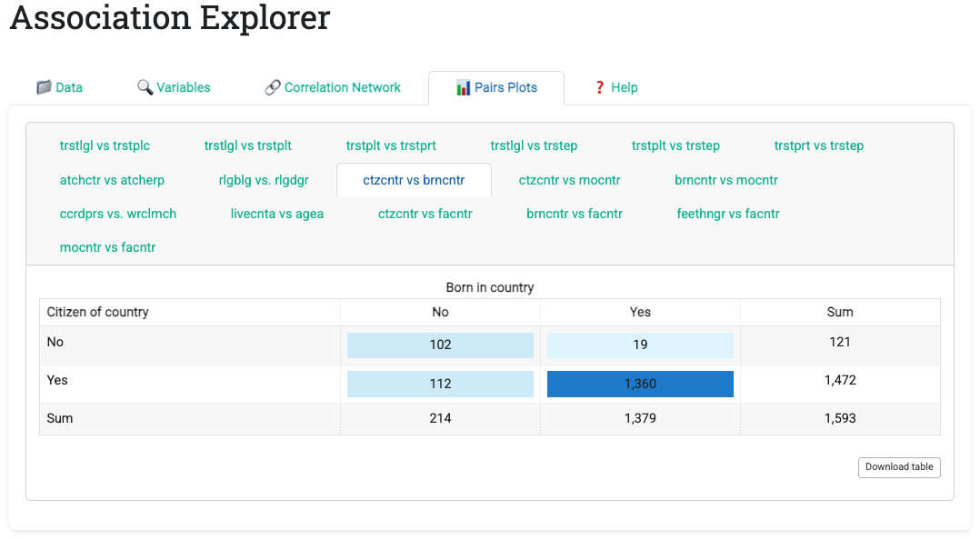980x540 pixels.
Task: Download the contingency table
Action: pyautogui.click(x=899, y=467)
